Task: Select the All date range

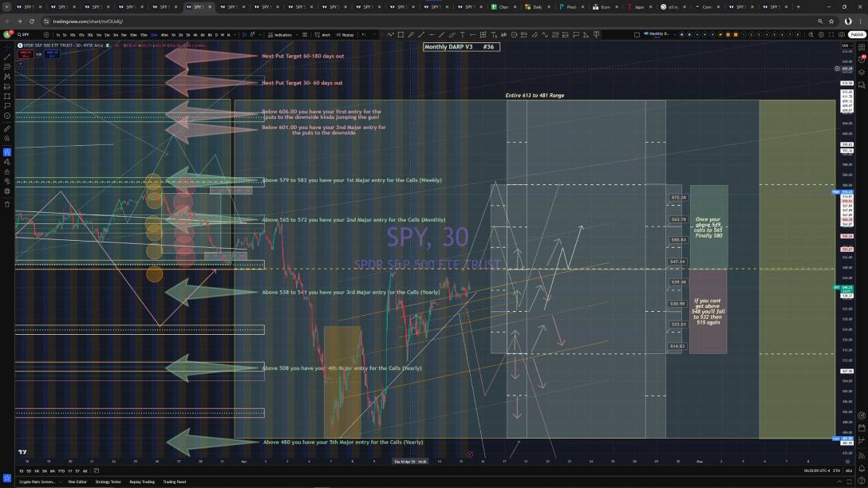Action: (85, 470)
